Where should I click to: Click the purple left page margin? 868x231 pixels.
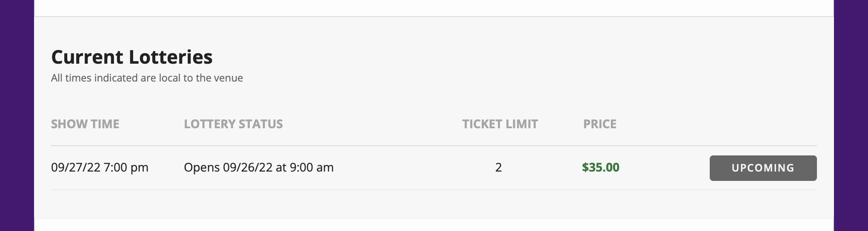17,115
